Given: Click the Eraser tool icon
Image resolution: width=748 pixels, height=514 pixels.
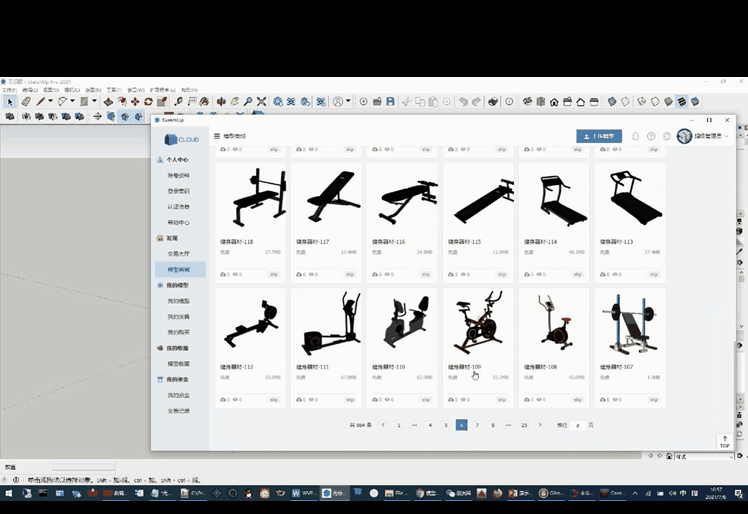Looking at the screenshot, I should click(26, 101).
